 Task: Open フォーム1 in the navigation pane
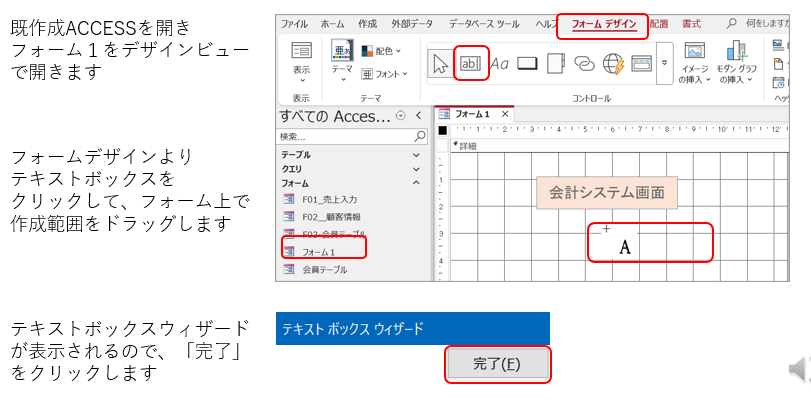pyautogui.click(x=319, y=252)
